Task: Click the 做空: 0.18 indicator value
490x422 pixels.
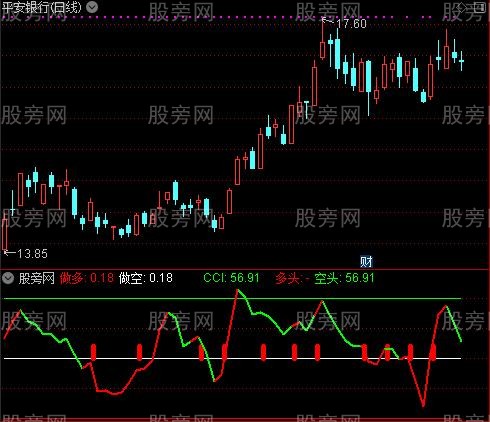Action: [x=146, y=278]
